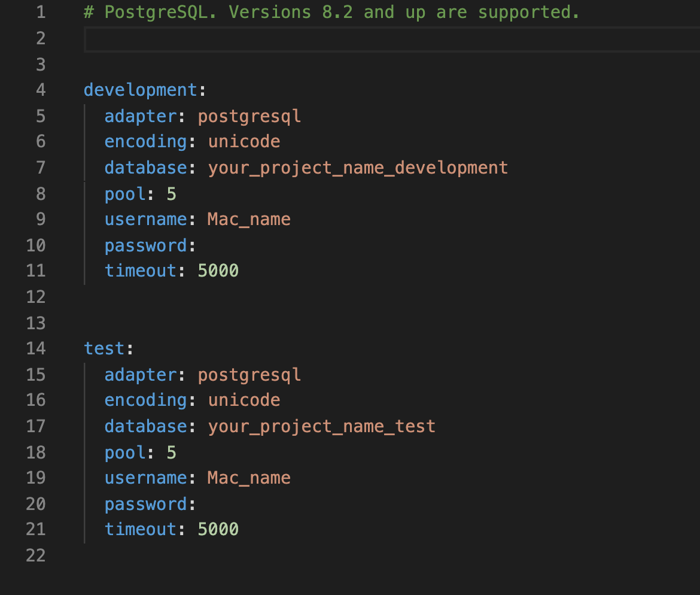
Task: Click 'database' key on line 17
Action: pyautogui.click(x=145, y=427)
